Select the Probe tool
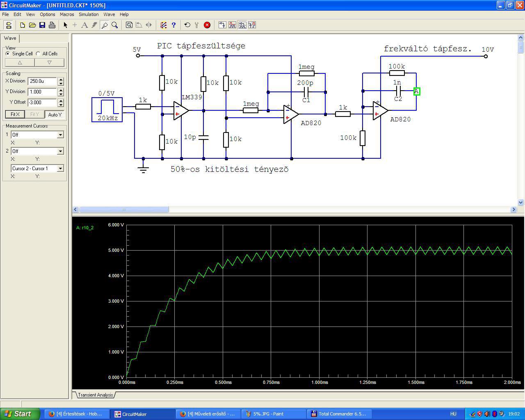 [x=105, y=25]
